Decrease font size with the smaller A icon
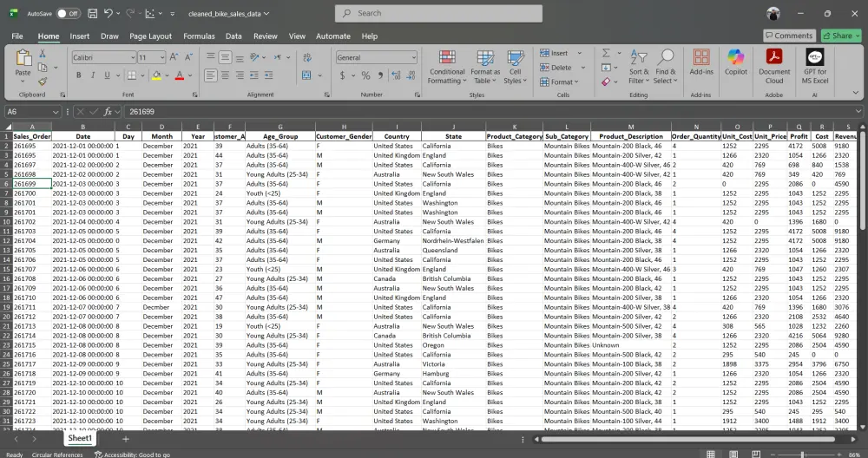The height and width of the screenshot is (458, 868). pos(188,57)
